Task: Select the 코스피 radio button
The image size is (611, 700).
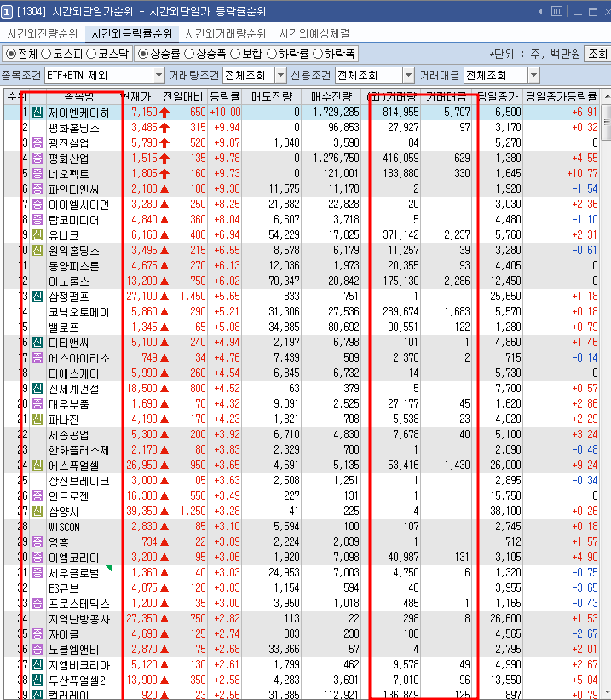Action: [x=46, y=54]
